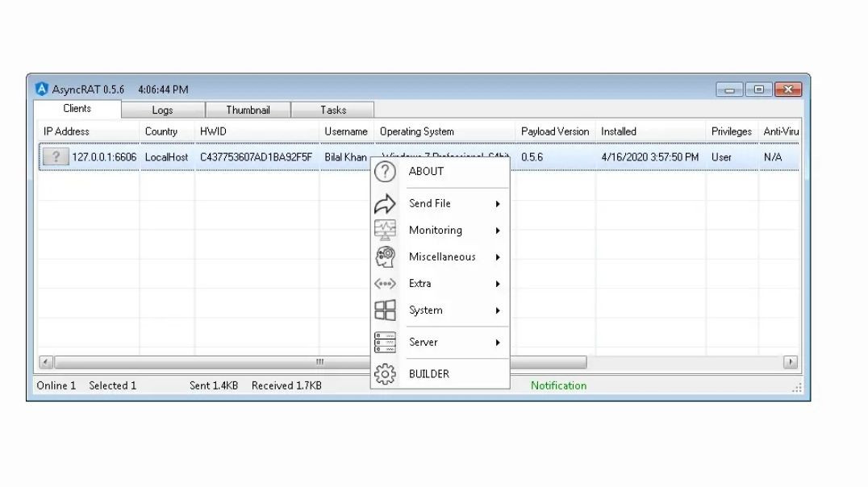
Task: Open the Thumbnail tab
Action: tap(248, 110)
